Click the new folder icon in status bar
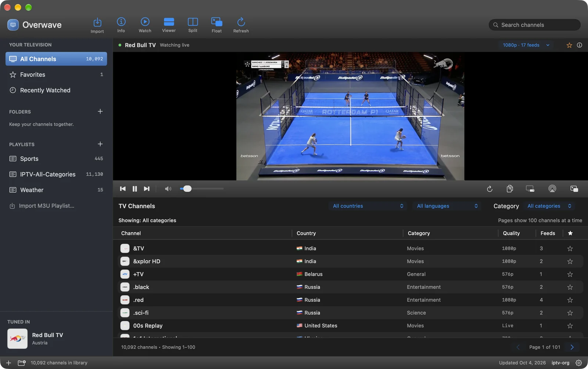Viewport: 588px width, 369px height. pos(22,363)
